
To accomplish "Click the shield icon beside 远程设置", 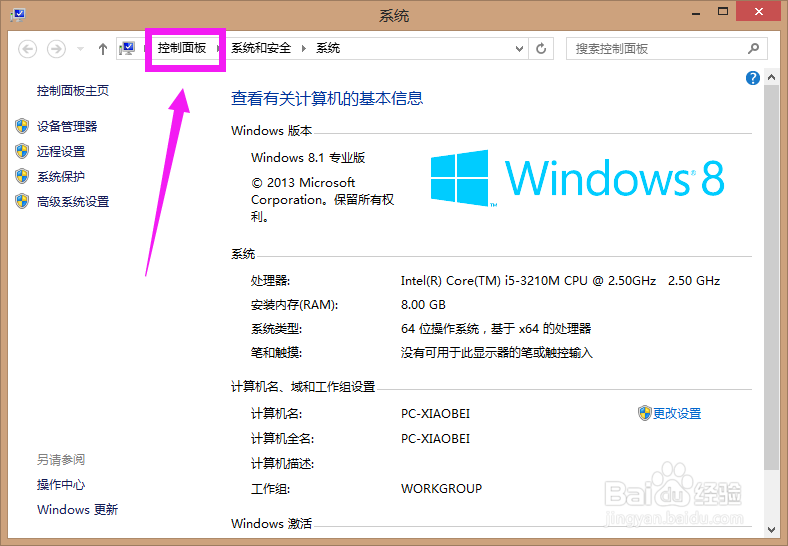I will pos(22,151).
